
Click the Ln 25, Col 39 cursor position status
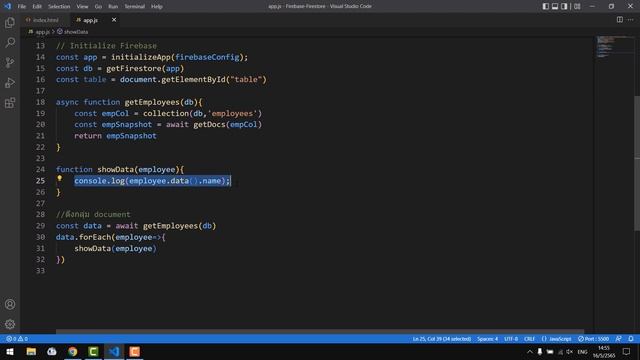tap(442, 339)
